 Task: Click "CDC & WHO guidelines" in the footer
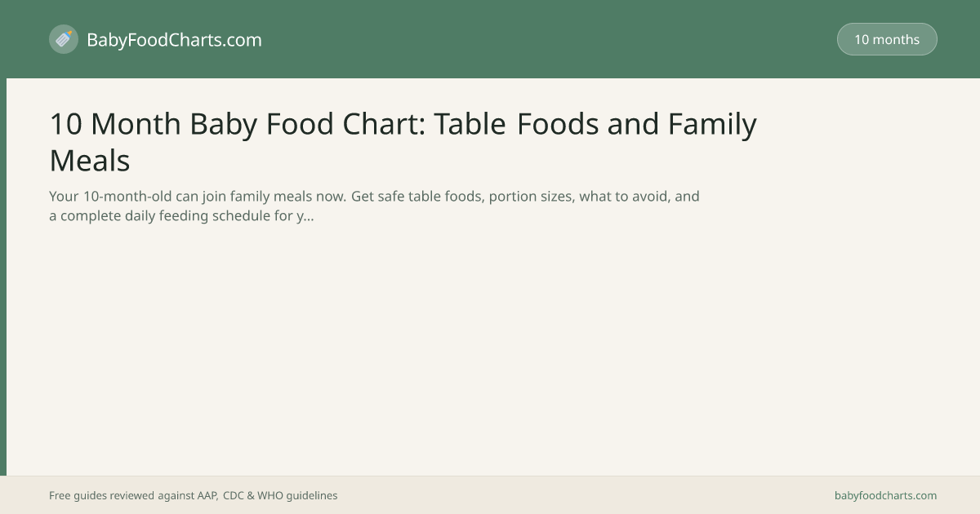pos(279,495)
